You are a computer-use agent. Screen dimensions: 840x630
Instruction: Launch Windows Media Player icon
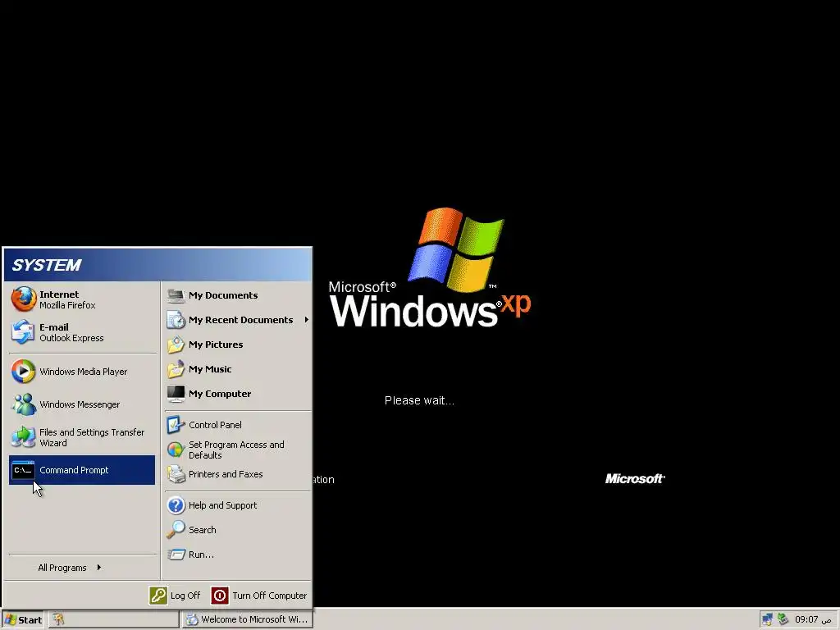pyautogui.click(x=24, y=372)
